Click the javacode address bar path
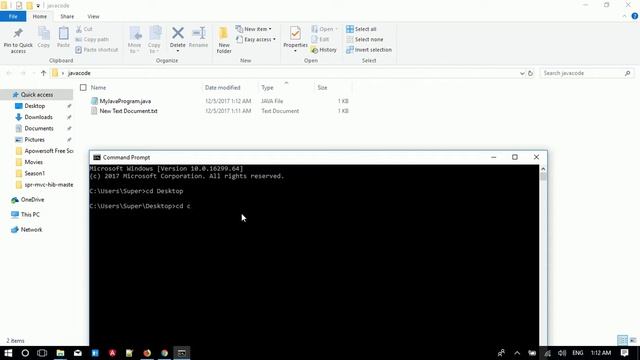Screen dimensions: 640x360 coord(79,73)
